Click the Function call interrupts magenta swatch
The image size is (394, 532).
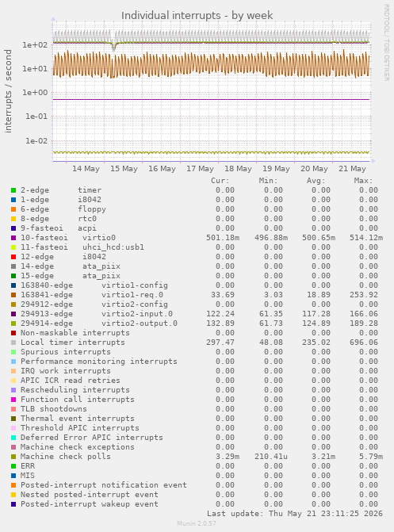[x=13, y=400]
